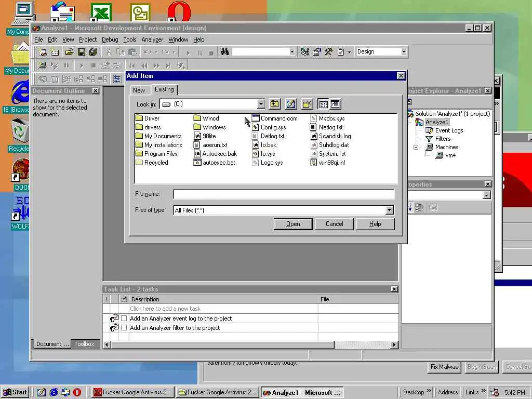Screen dimensions: 532x399
Task: Check the 'Add an Analyzer filter' task checkbox
Action: (124, 328)
